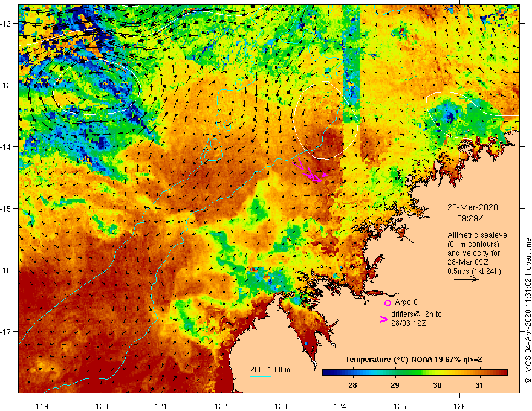
Task: Click the latitude axis label -16
Action: (x=7, y=270)
